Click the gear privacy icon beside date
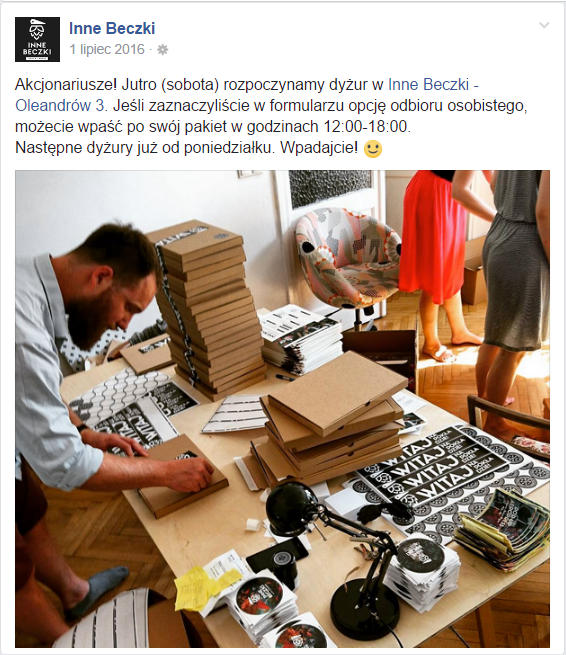 [x=162, y=50]
